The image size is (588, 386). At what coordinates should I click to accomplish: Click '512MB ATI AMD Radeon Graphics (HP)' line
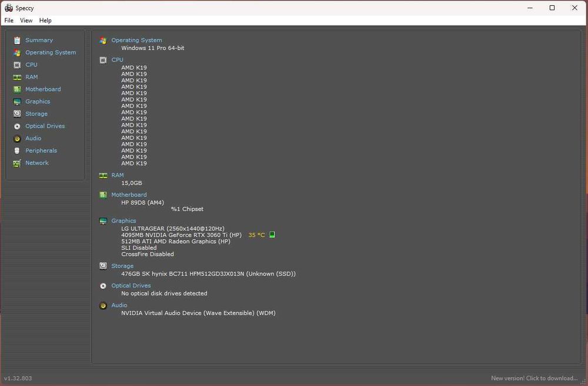176,241
